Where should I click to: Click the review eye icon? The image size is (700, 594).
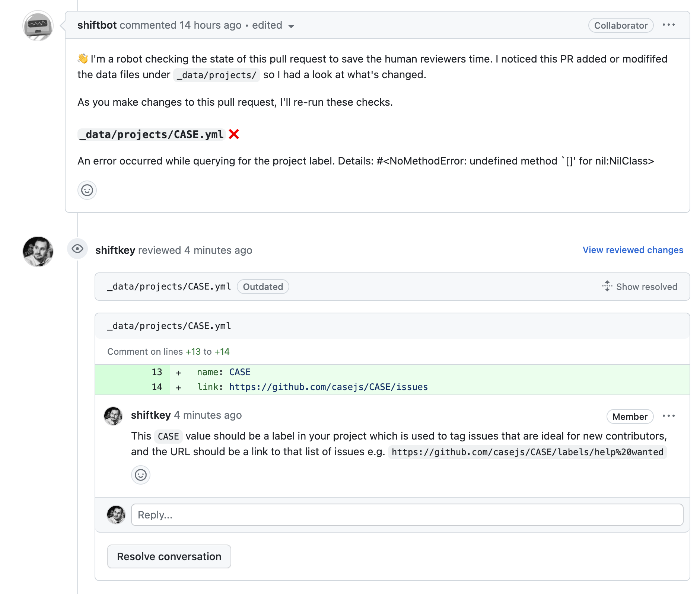77,249
